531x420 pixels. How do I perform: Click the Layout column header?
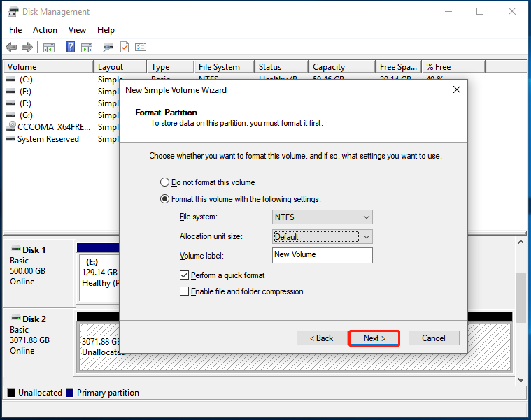[x=120, y=67]
